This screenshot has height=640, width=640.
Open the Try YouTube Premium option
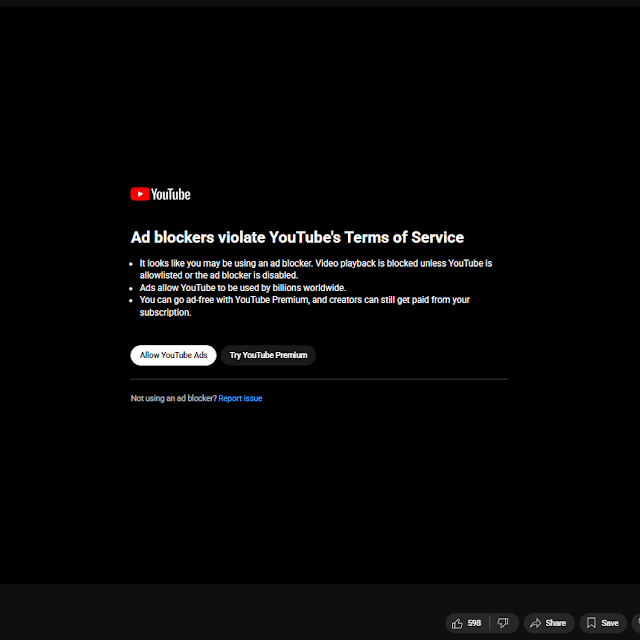268,355
